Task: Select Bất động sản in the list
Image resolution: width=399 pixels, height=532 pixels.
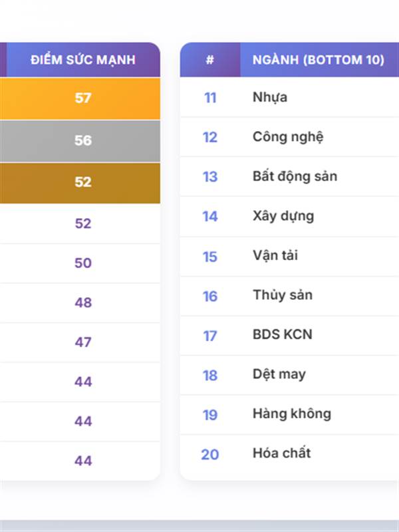Action: 295,176
